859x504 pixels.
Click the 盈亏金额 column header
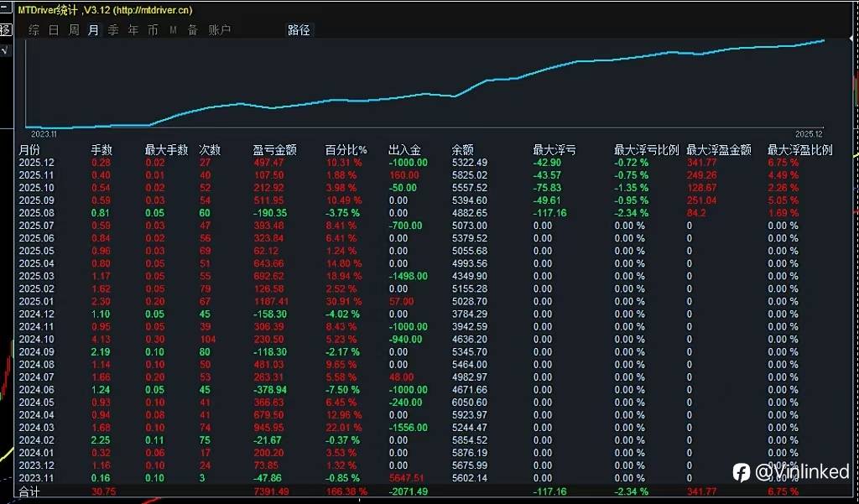point(275,149)
